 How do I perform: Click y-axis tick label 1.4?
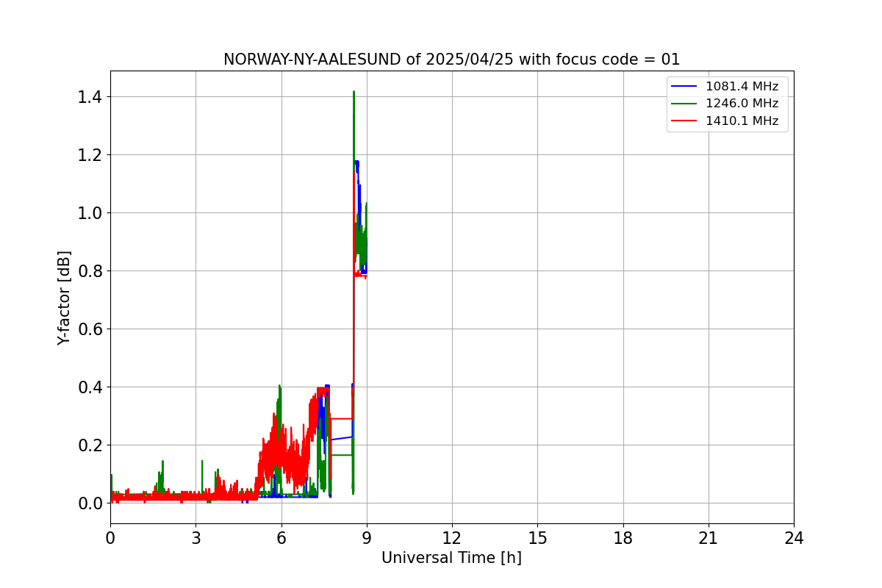click(x=90, y=97)
